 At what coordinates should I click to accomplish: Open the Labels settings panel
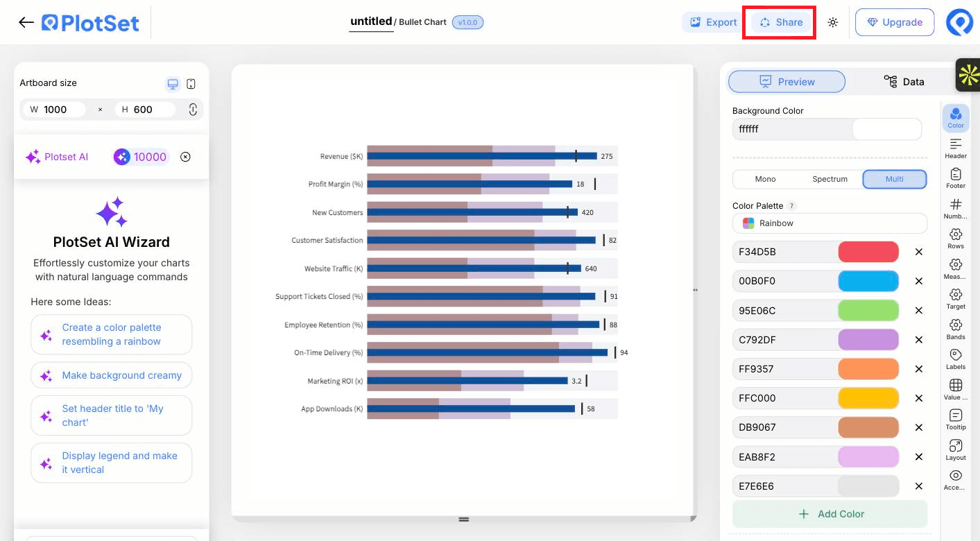click(x=956, y=359)
